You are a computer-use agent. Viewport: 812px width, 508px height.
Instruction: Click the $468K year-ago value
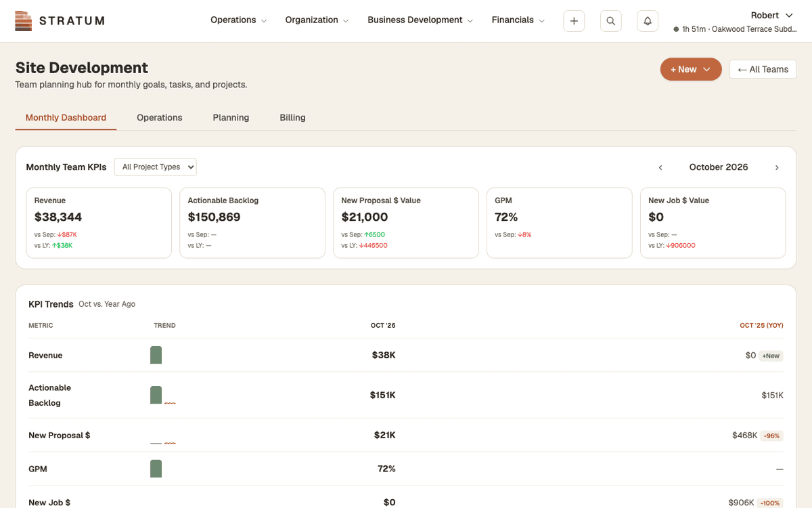[x=744, y=436]
